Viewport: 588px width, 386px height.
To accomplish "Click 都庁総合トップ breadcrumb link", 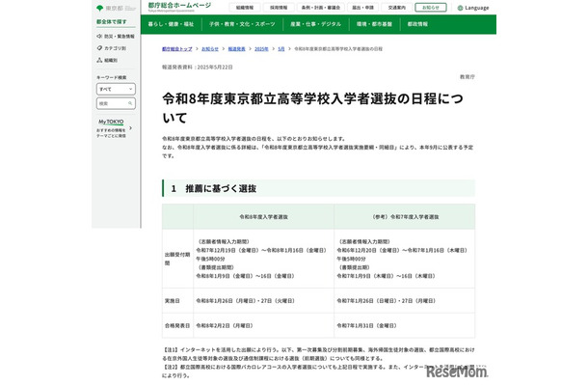I will point(177,49).
